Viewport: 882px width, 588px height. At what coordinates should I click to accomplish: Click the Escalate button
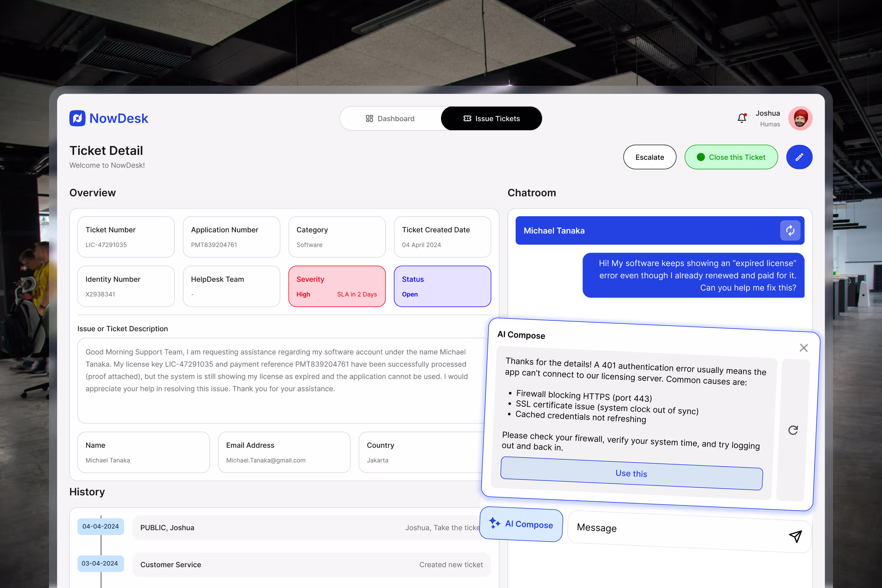(650, 157)
